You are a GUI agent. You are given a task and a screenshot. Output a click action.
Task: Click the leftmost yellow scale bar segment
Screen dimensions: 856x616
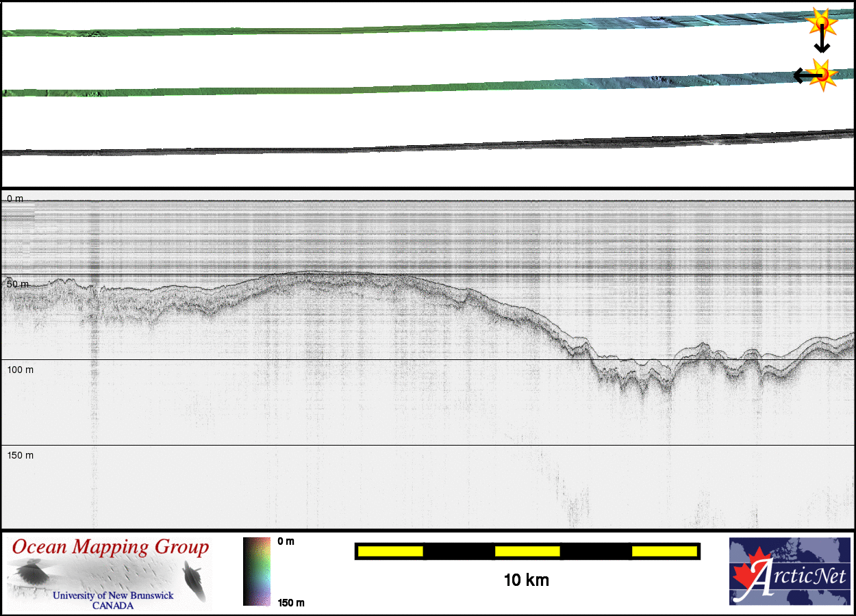(390, 551)
